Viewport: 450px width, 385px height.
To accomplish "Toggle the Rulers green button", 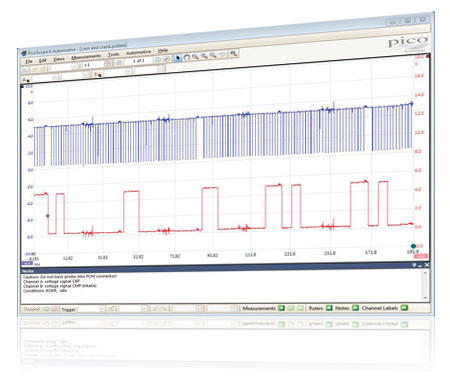I will [x=329, y=308].
